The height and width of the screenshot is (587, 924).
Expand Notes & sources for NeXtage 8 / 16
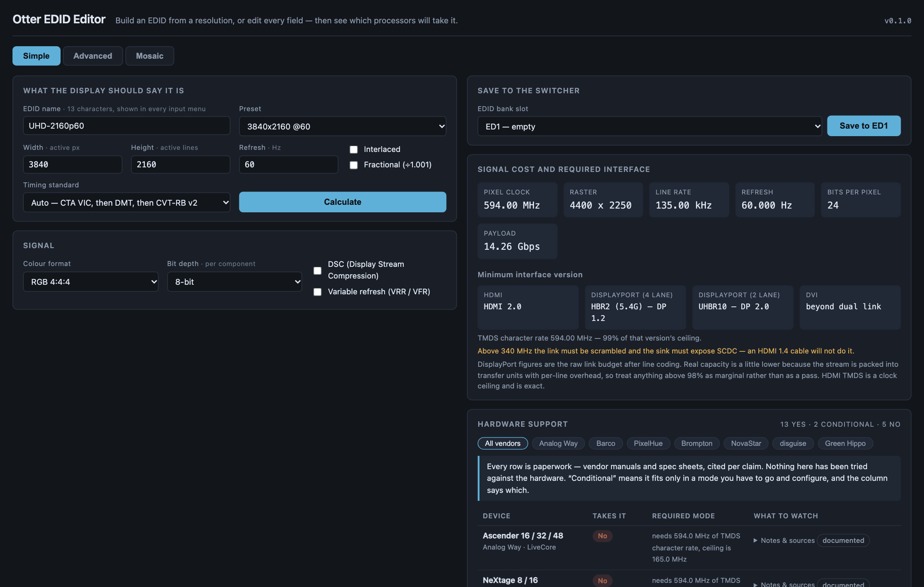tap(784, 584)
